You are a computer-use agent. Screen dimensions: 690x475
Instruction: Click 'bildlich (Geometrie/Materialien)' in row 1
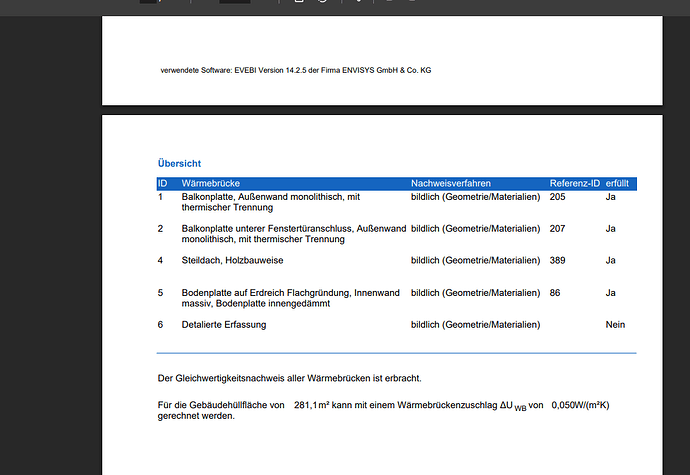tap(475, 197)
